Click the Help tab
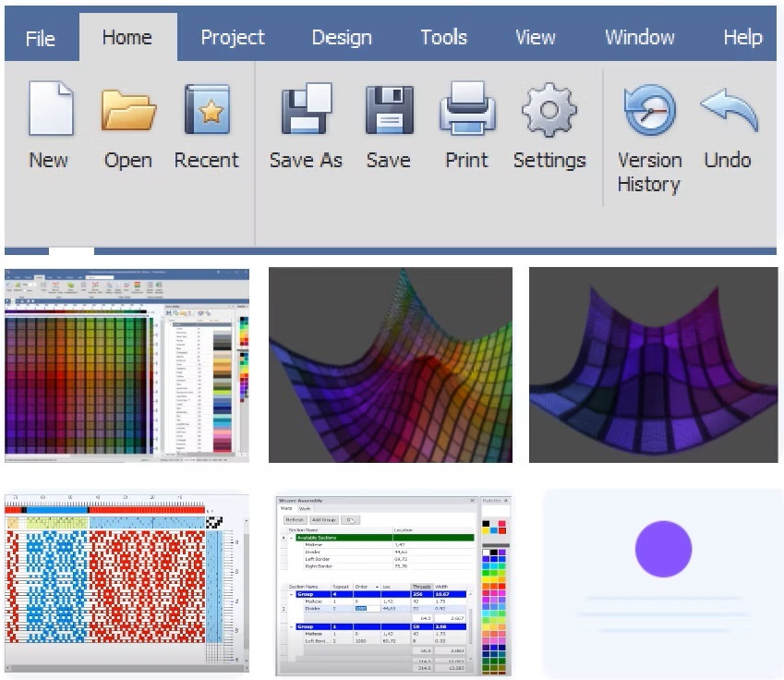The height and width of the screenshot is (680, 784). pos(742,38)
